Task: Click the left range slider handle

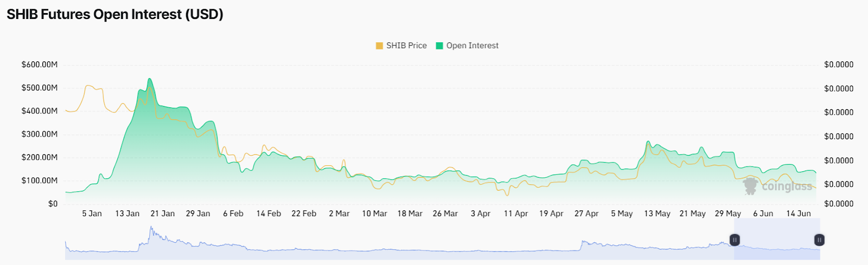Action: [x=735, y=240]
